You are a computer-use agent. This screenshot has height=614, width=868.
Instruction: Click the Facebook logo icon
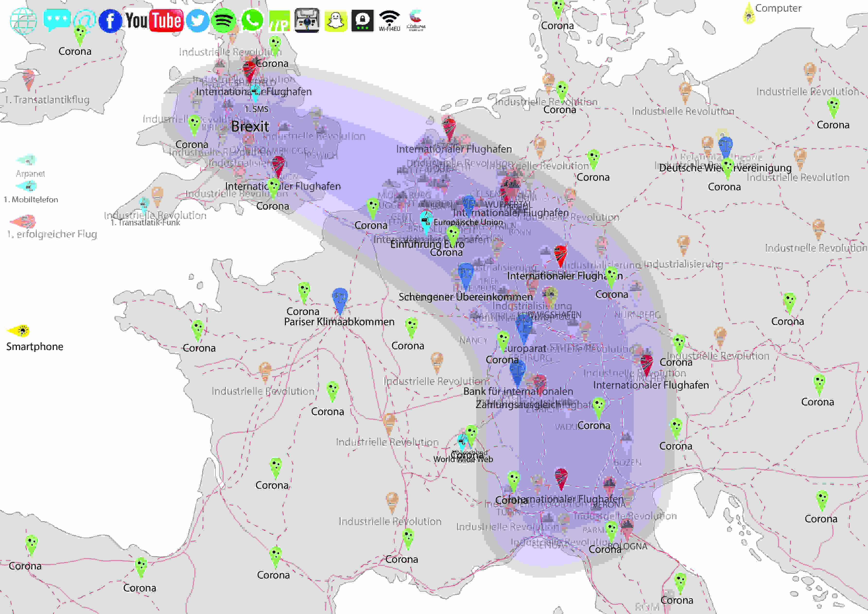click(x=110, y=21)
